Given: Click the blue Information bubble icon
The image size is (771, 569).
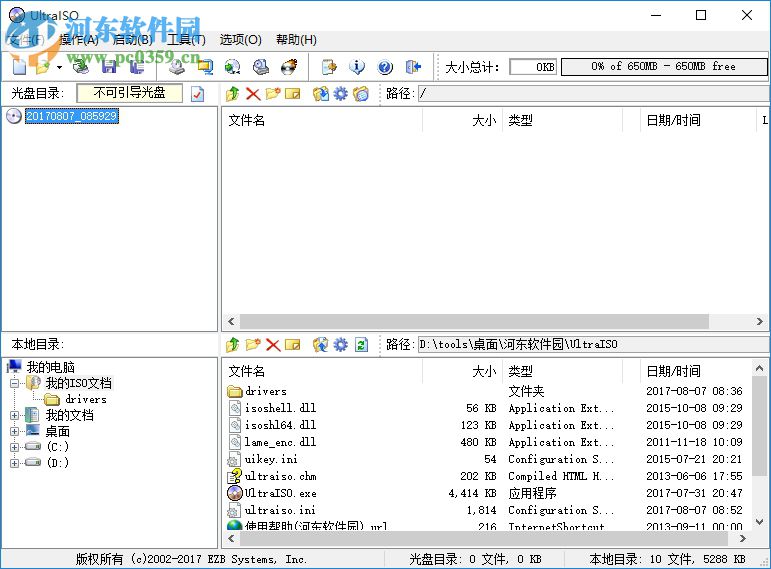Looking at the screenshot, I should coord(357,66).
